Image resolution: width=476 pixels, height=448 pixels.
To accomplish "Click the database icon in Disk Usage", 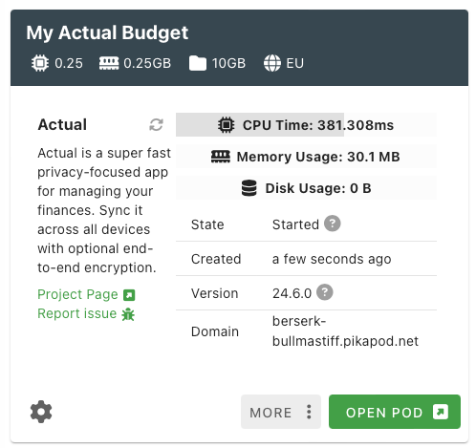I will [x=249, y=188].
